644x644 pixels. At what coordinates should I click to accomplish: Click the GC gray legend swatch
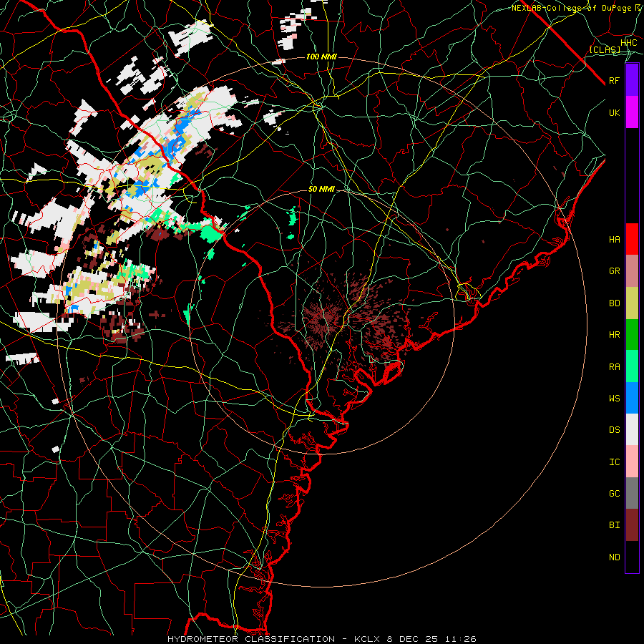(632, 493)
